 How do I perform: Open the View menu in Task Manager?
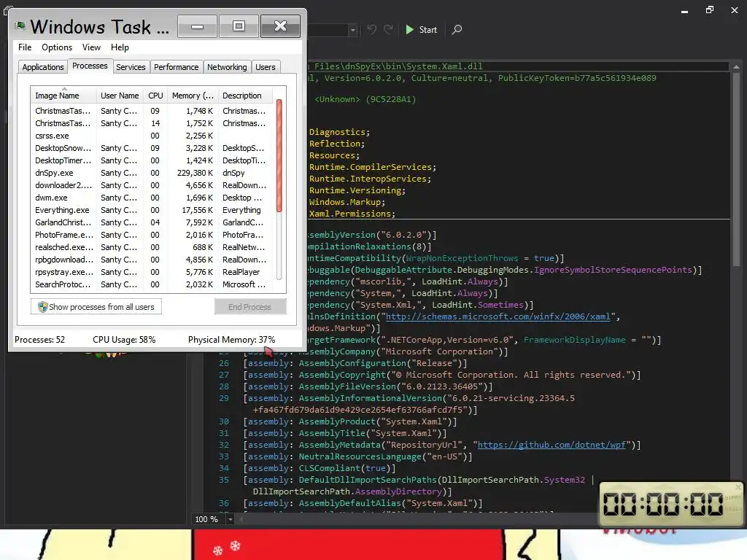click(x=91, y=47)
